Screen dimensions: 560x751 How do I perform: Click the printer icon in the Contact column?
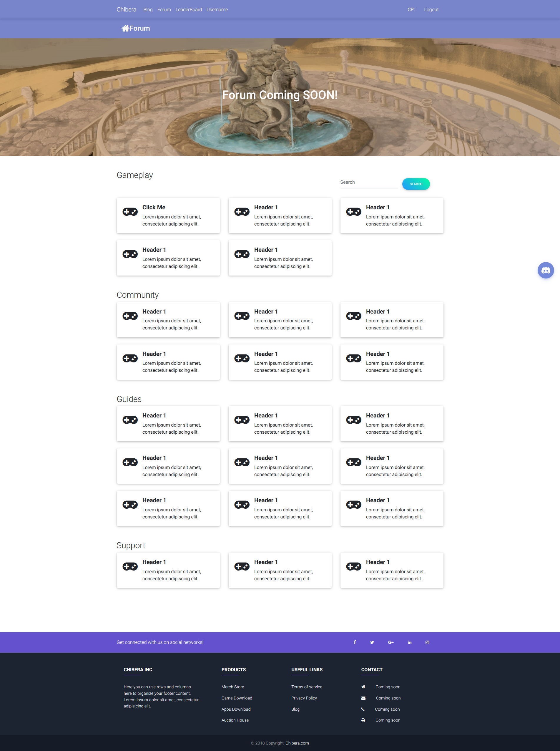(x=363, y=720)
